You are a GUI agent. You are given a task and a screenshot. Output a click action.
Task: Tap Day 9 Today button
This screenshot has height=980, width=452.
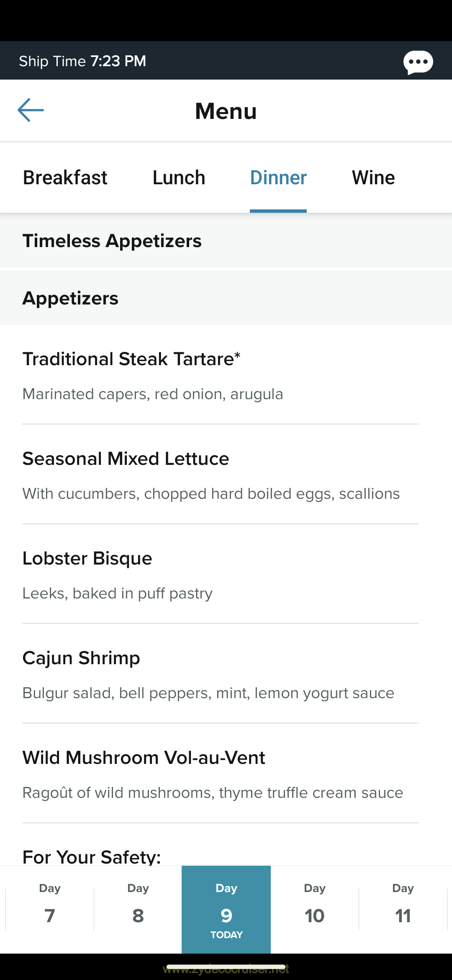click(226, 909)
